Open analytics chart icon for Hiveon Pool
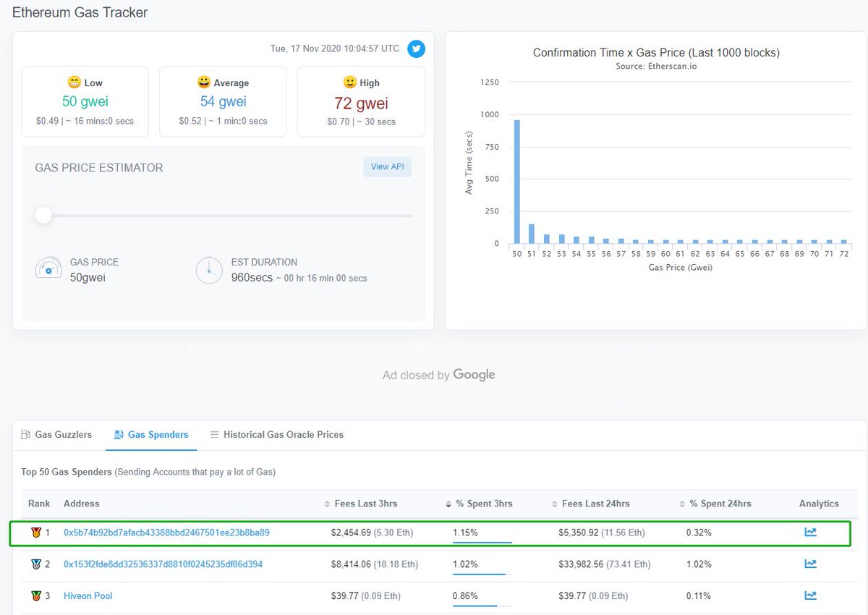Viewport: 868px width, 615px height. (811, 596)
